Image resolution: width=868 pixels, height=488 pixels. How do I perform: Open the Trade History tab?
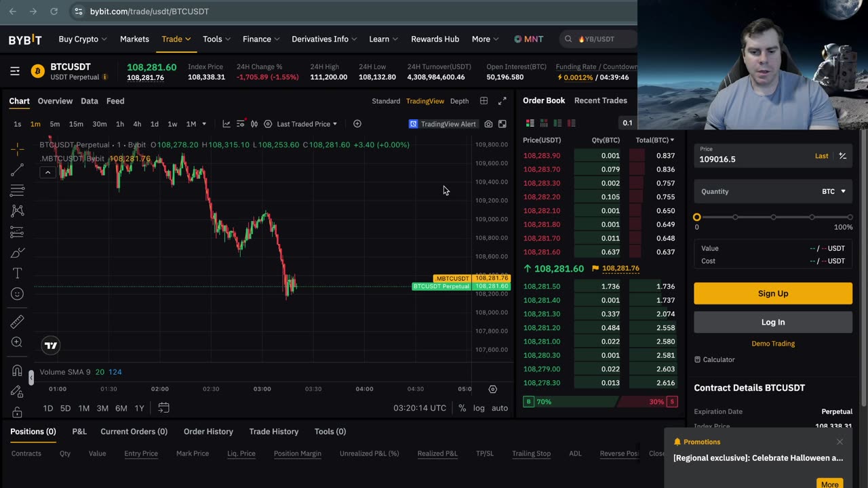[x=274, y=432]
